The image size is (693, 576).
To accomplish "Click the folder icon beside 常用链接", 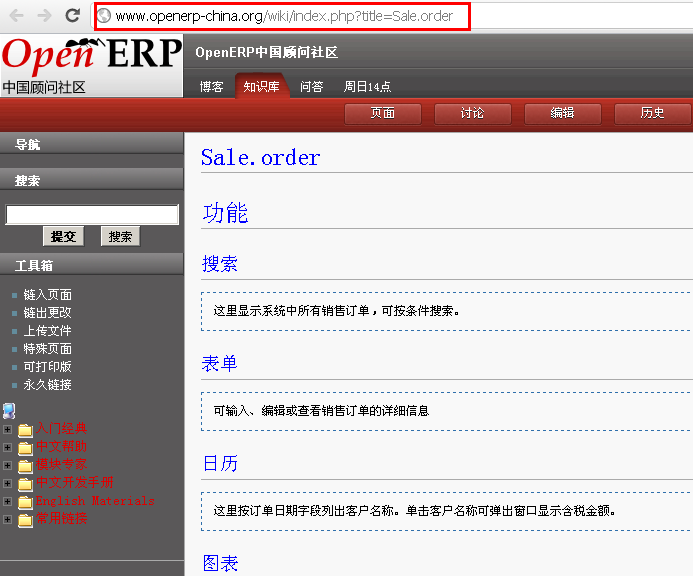I will pyautogui.click(x=25, y=520).
